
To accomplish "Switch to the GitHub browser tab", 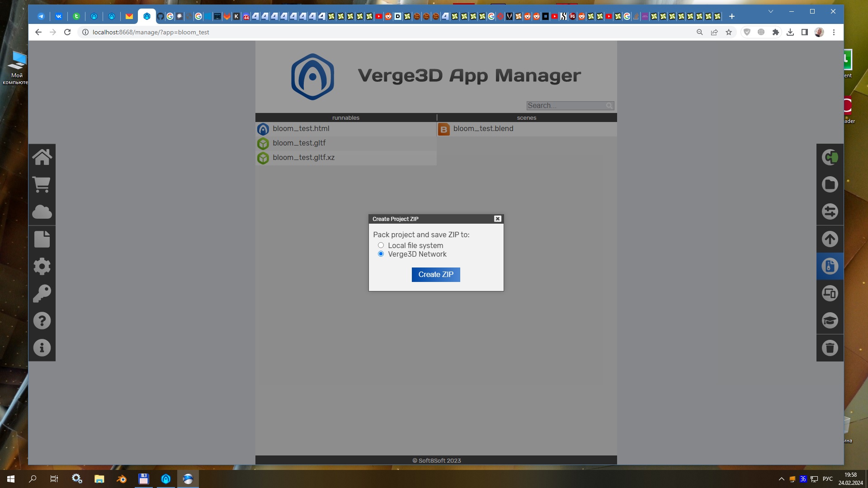I will pyautogui.click(x=160, y=16).
